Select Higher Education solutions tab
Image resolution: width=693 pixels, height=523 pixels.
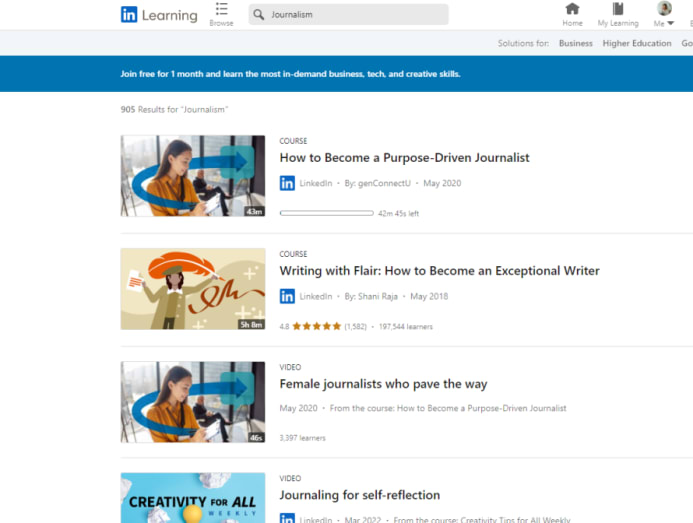(x=636, y=43)
